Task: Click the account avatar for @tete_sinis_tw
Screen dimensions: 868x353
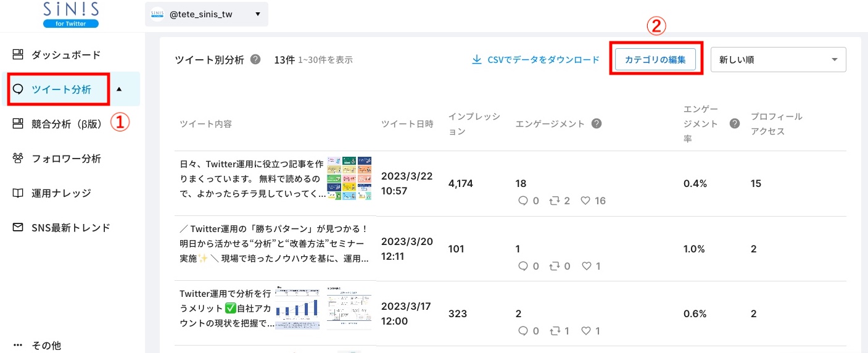Action: 157,14
